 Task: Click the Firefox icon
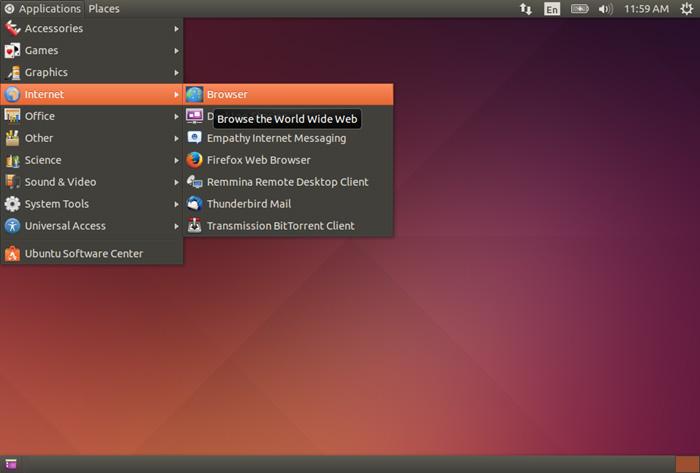[x=194, y=160]
